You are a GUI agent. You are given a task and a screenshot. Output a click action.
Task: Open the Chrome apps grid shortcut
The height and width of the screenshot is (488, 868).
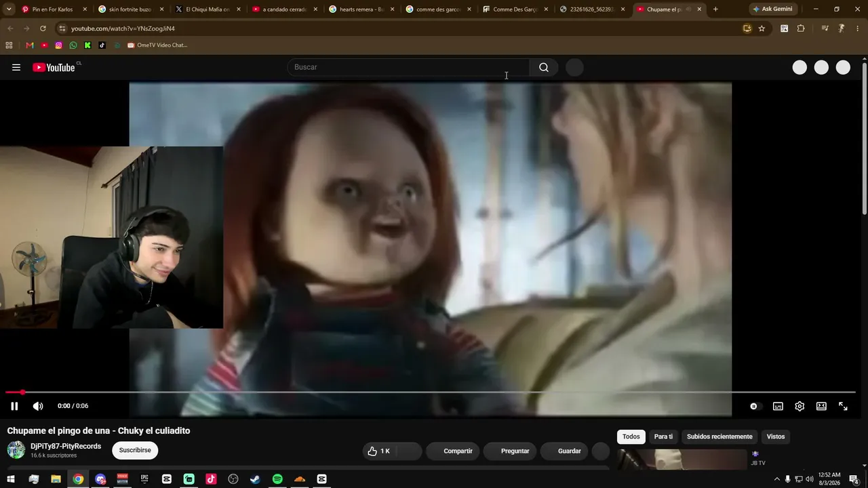(9, 45)
